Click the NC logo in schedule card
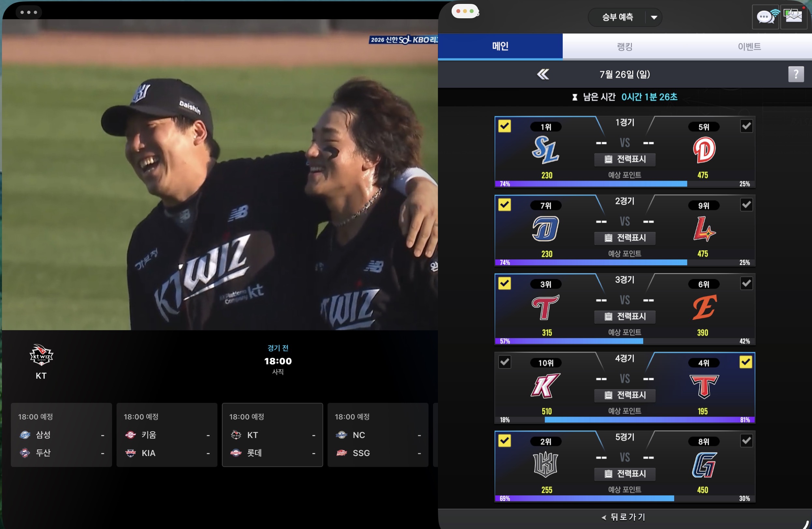This screenshot has height=529, width=812. (x=341, y=435)
